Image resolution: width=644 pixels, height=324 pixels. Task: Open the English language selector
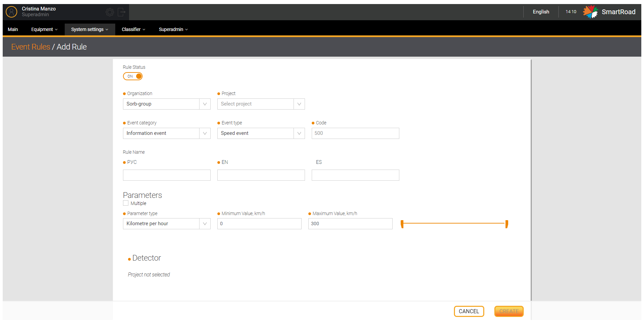[541, 12]
